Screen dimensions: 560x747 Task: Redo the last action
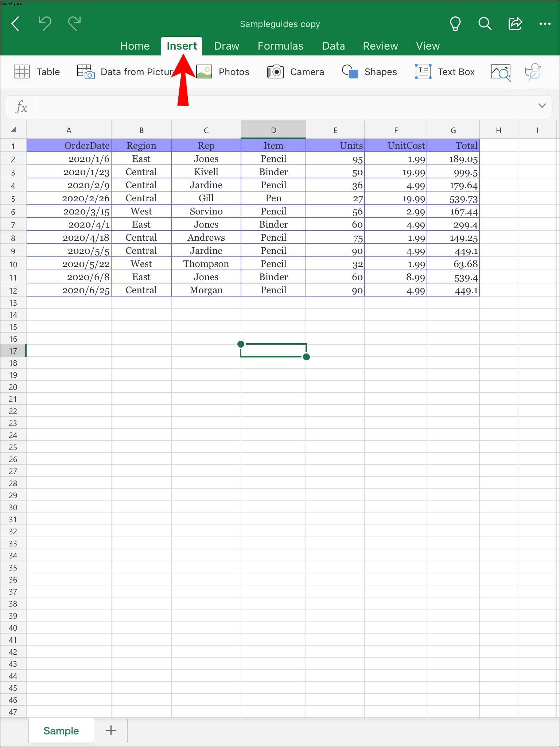[x=74, y=24]
